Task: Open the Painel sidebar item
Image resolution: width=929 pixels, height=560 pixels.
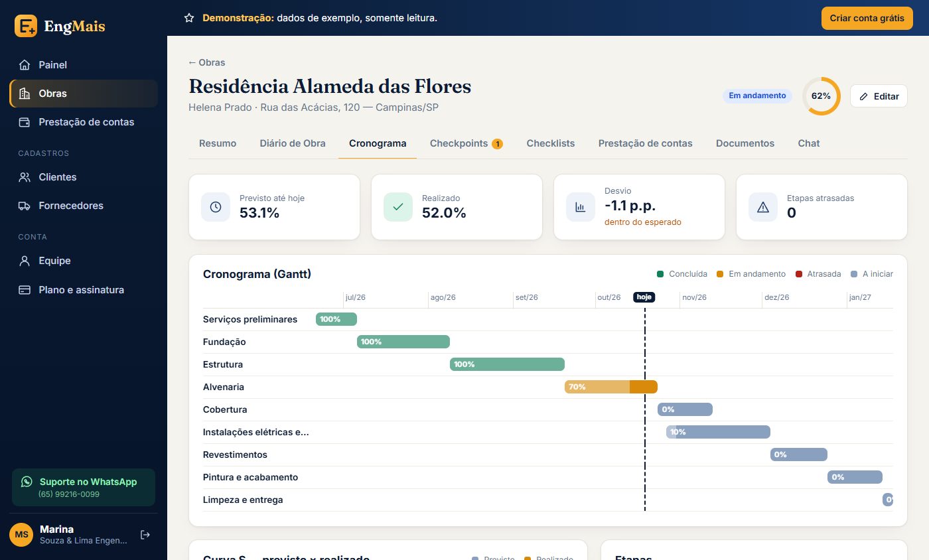Action: (x=84, y=65)
